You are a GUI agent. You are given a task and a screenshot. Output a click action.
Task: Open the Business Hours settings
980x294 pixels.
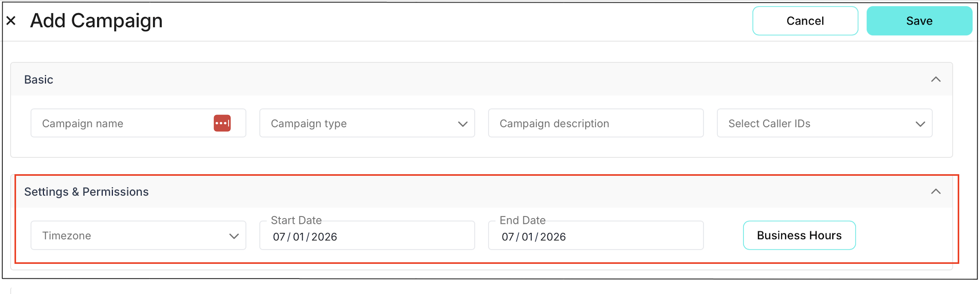(x=799, y=235)
